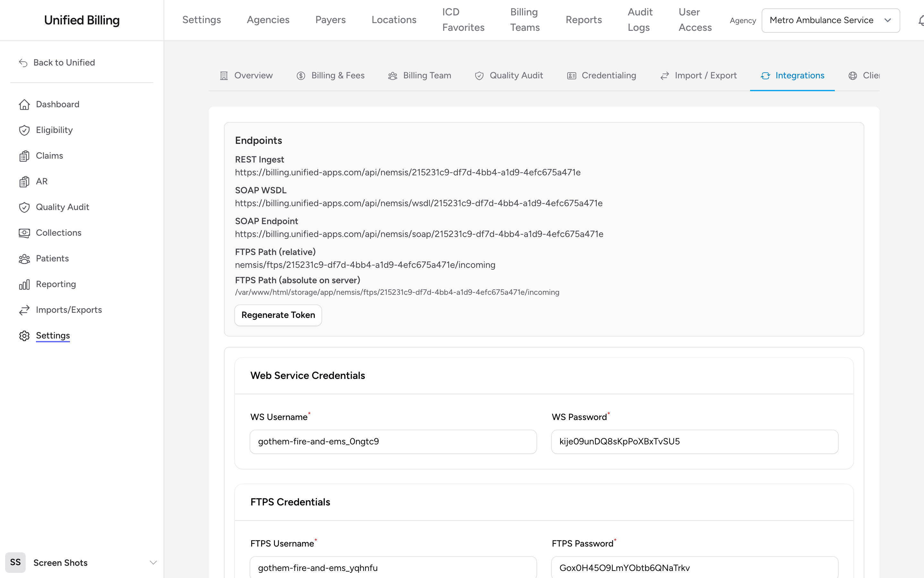Click the sidebar Quality Audit shield icon
This screenshot has width=924, height=578.
tap(24, 207)
